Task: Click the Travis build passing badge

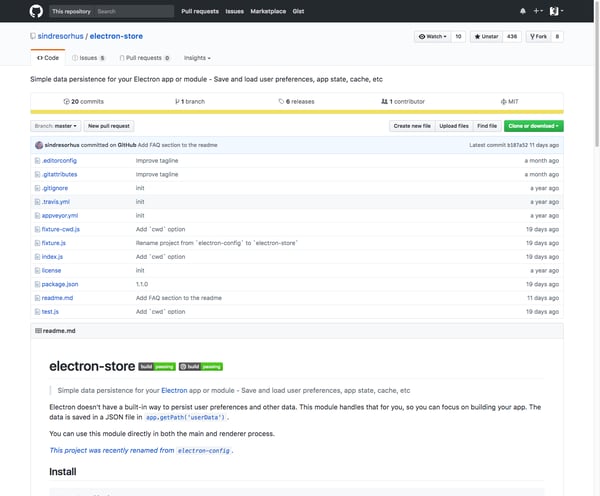Action: [157, 367]
